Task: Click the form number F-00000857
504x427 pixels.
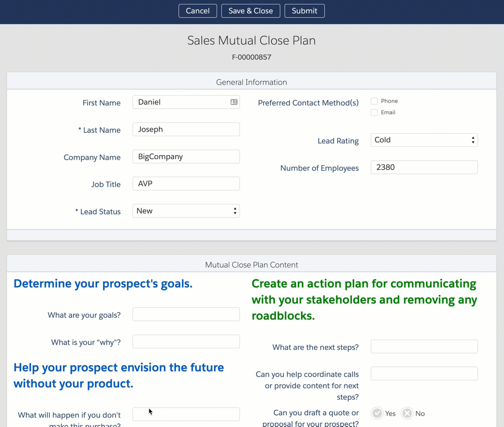Action: click(252, 57)
